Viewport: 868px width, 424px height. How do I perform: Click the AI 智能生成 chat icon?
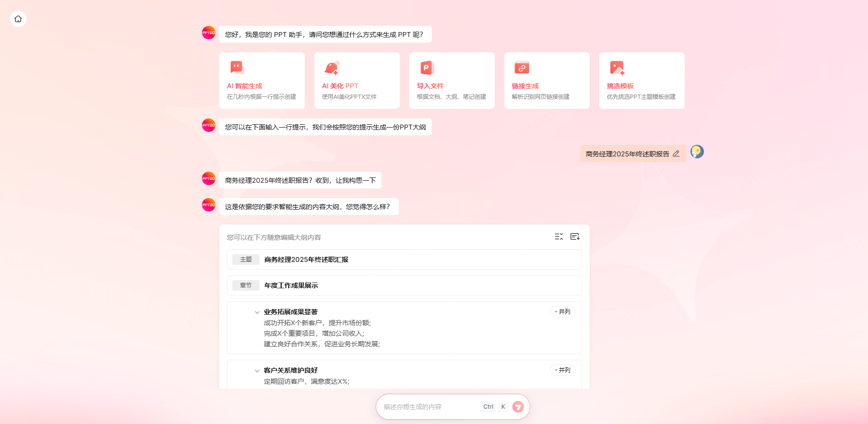click(237, 68)
